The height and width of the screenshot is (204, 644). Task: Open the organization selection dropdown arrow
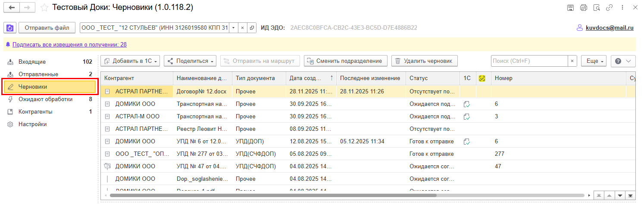click(233, 28)
